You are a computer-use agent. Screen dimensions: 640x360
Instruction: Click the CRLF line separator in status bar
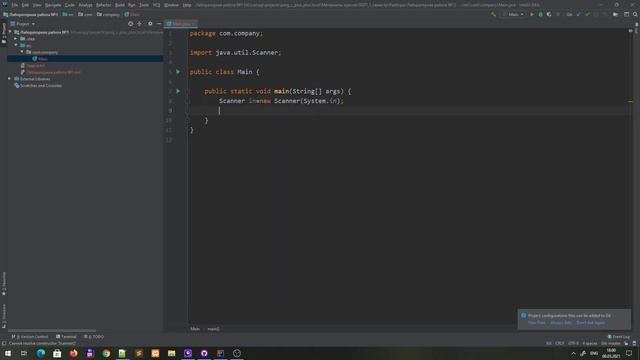click(x=560, y=343)
